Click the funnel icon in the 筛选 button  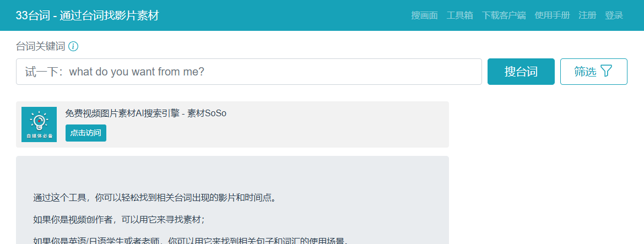coord(606,71)
